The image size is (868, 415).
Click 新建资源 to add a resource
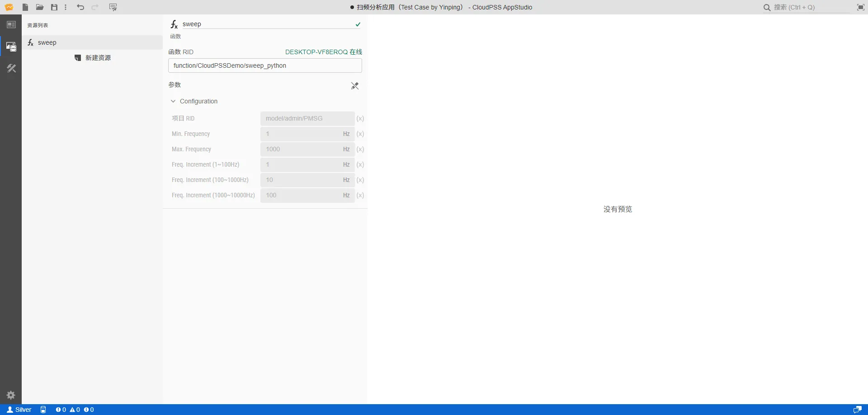[93, 58]
